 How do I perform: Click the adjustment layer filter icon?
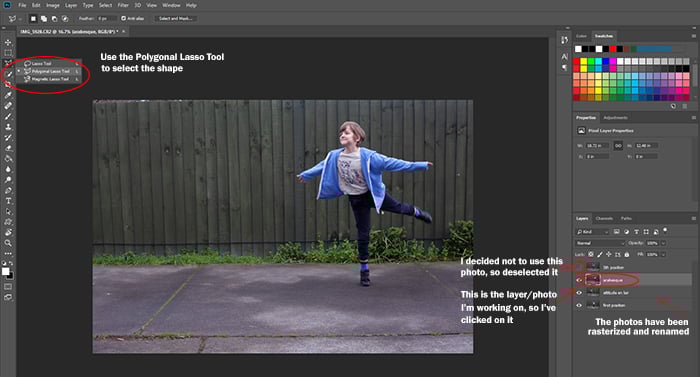[x=626, y=232]
